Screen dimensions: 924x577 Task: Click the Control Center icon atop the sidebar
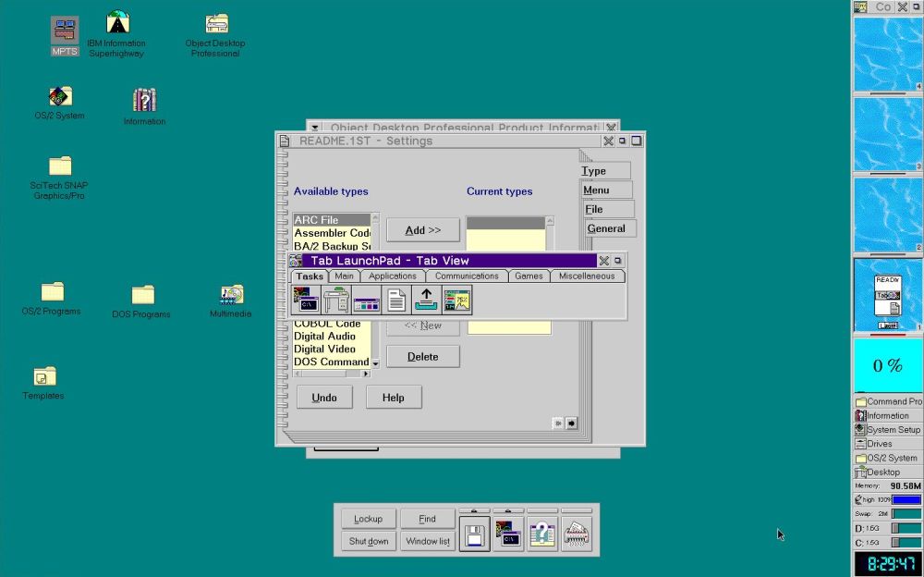coord(861,6)
